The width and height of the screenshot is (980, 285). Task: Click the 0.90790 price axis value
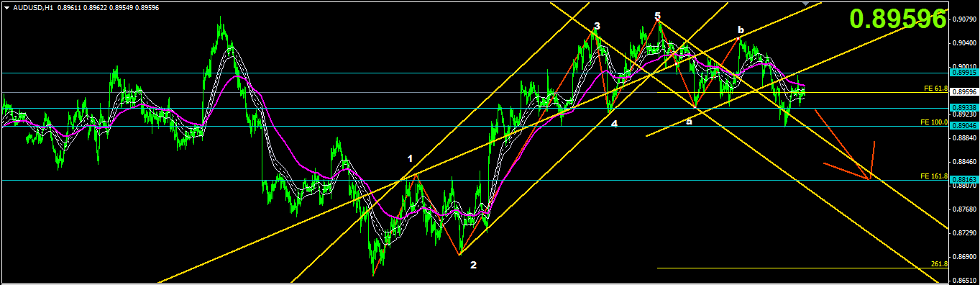coord(963,19)
